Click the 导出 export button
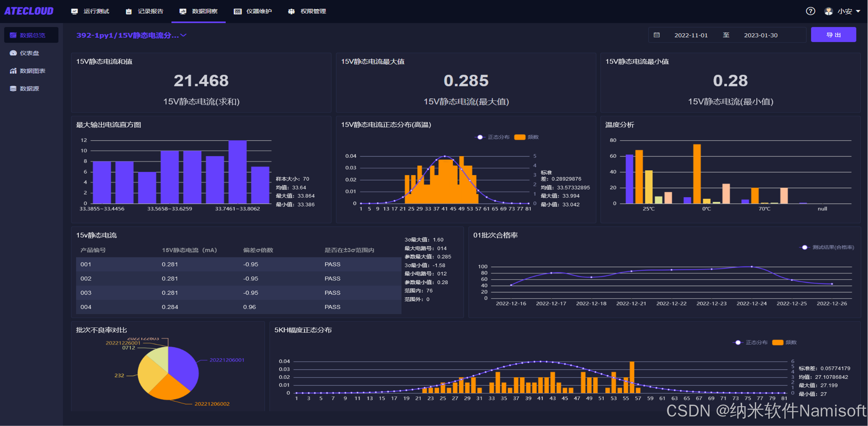 tap(833, 35)
